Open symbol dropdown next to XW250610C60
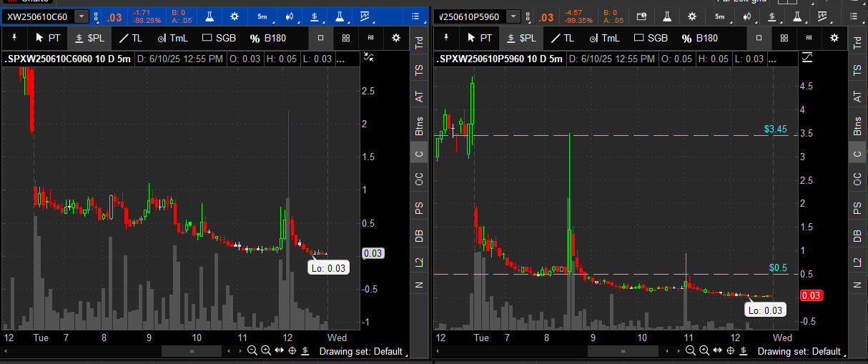The width and height of the screenshot is (868, 364). 82,16
